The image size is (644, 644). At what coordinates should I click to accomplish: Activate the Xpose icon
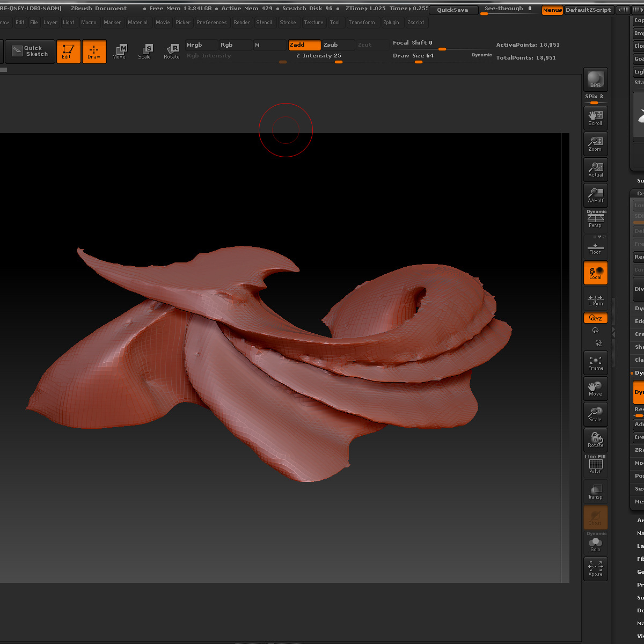coord(595,568)
